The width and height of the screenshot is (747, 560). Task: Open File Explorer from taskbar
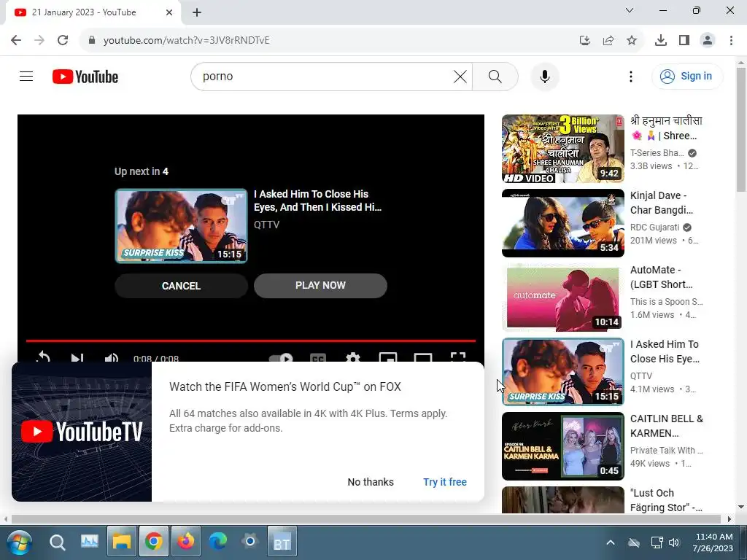coord(122,542)
